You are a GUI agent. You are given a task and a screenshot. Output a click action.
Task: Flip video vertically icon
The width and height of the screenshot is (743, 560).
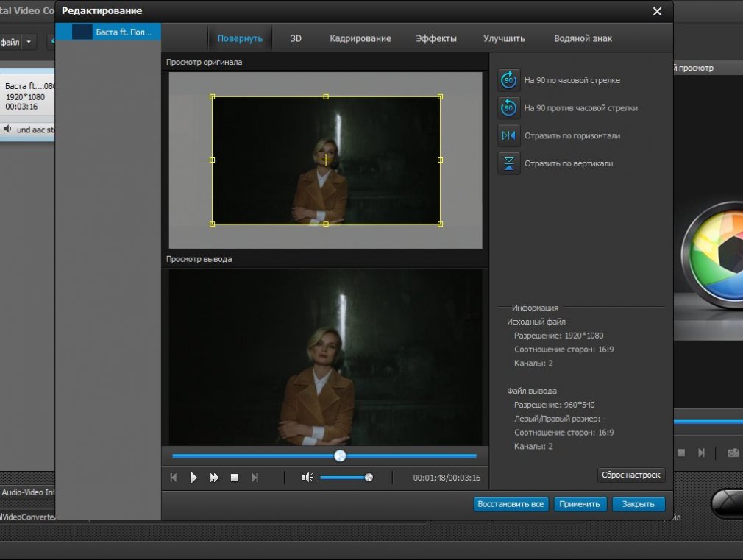[x=508, y=163]
